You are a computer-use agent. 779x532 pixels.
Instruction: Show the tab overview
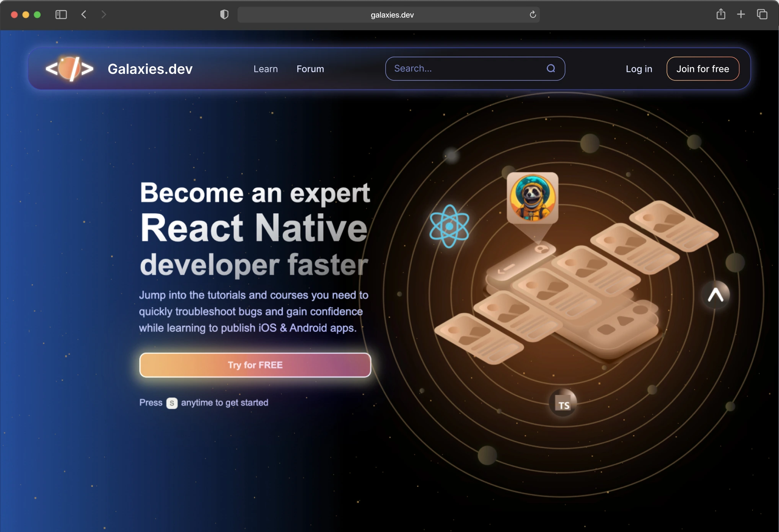coord(761,15)
